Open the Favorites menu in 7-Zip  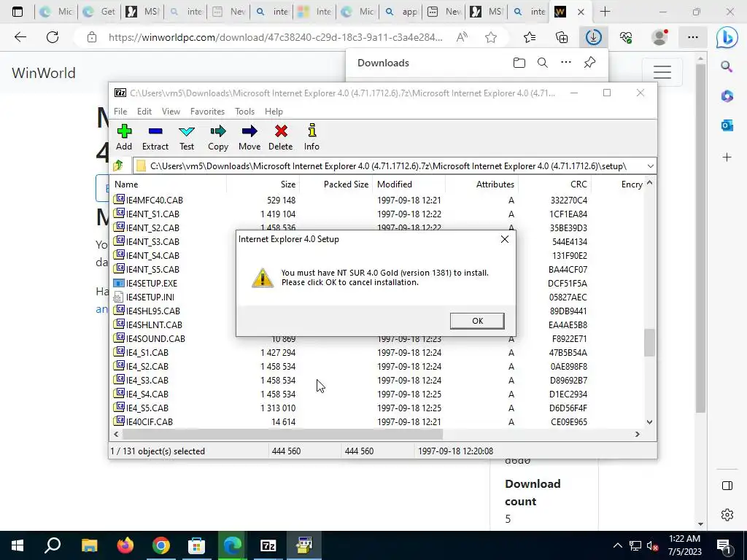[x=207, y=112]
